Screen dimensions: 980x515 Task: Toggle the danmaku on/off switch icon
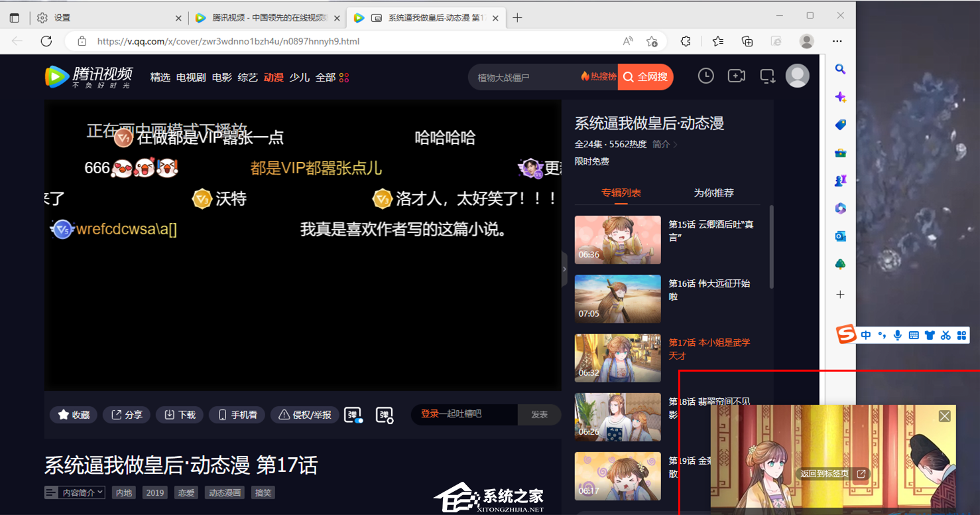354,415
